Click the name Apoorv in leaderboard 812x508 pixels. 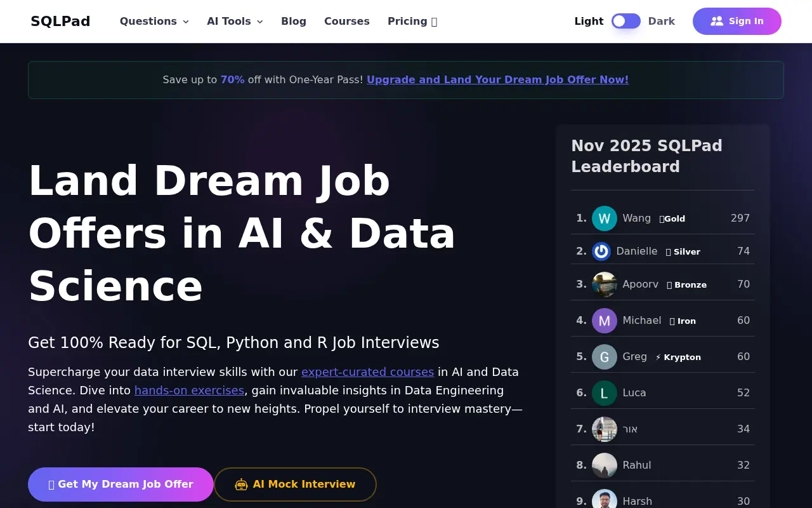[x=641, y=284]
